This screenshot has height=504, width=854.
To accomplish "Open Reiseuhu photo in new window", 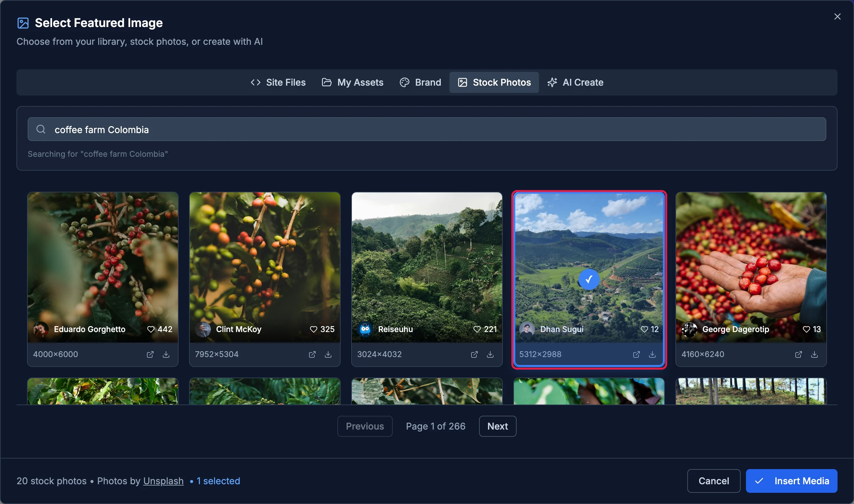I will 474,354.
